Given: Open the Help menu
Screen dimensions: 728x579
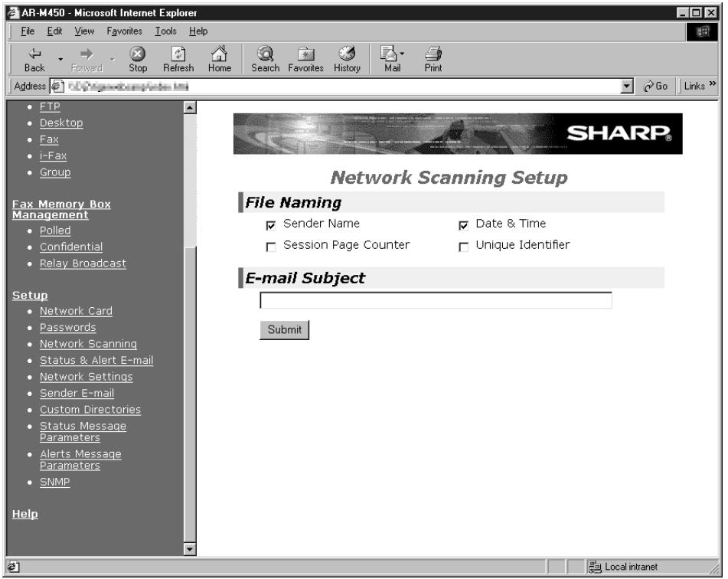Looking at the screenshot, I should 198,31.
